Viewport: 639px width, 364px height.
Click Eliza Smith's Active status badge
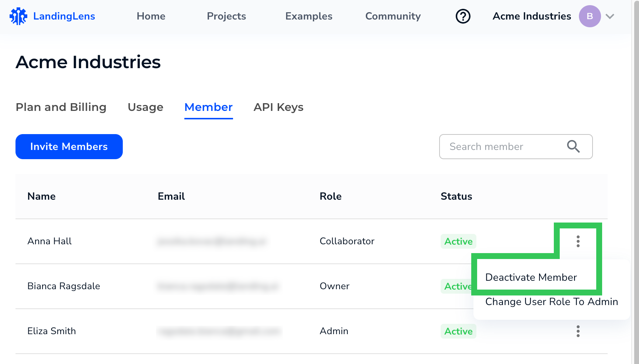[459, 331]
